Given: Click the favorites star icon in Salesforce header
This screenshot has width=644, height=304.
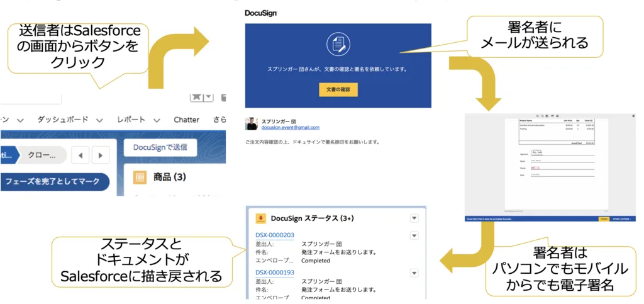Looking at the screenshot, I should 196,97.
